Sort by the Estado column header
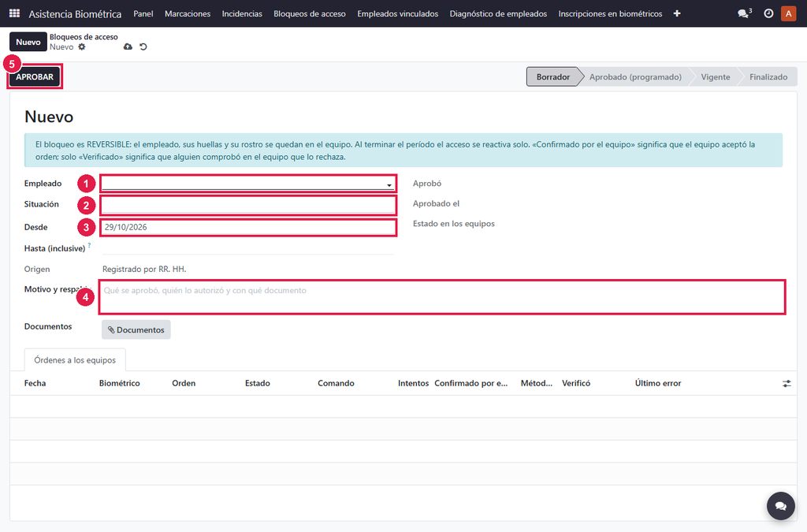Image resolution: width=807 pixels, height=532 pixels. (x=258, y=383)
